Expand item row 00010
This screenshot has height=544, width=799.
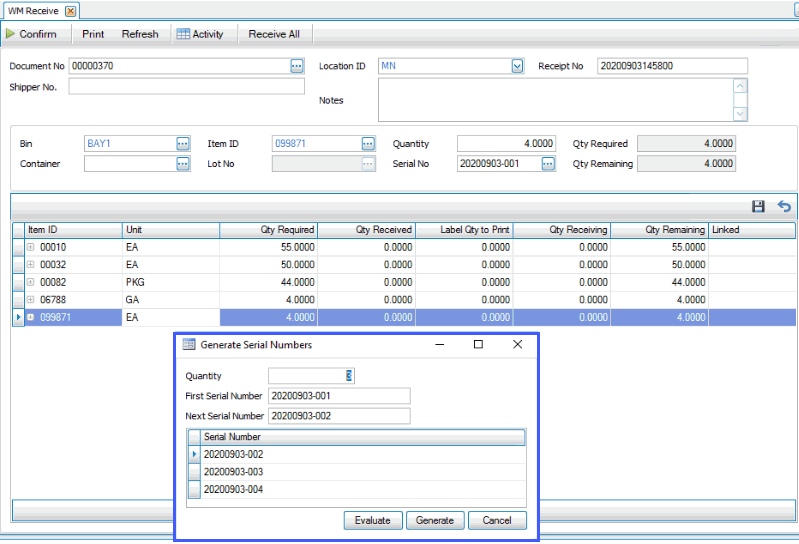[31, 247]
